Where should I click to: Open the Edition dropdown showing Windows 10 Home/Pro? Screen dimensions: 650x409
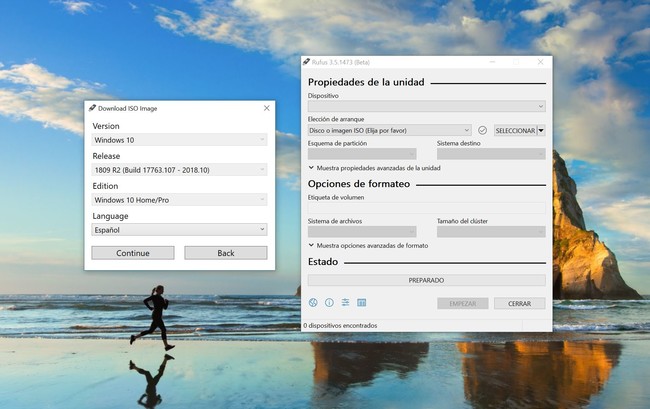coord(179,200)
